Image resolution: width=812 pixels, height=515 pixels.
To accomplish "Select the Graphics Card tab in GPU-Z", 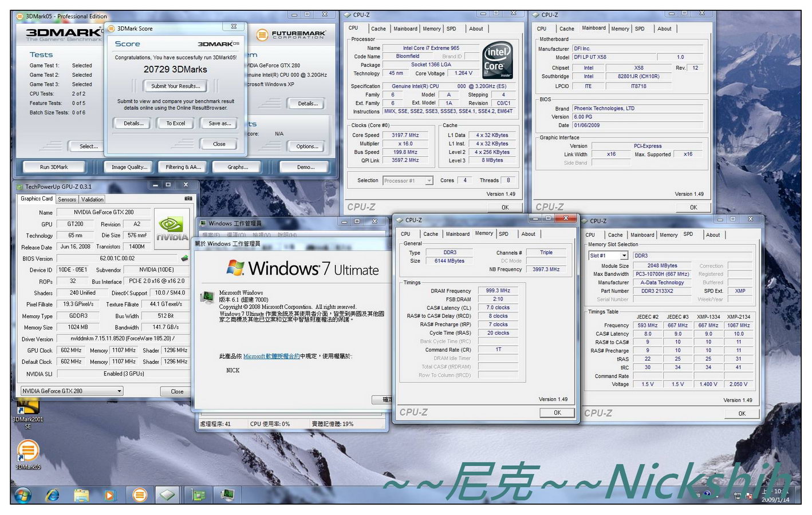I will coord(37,199).
